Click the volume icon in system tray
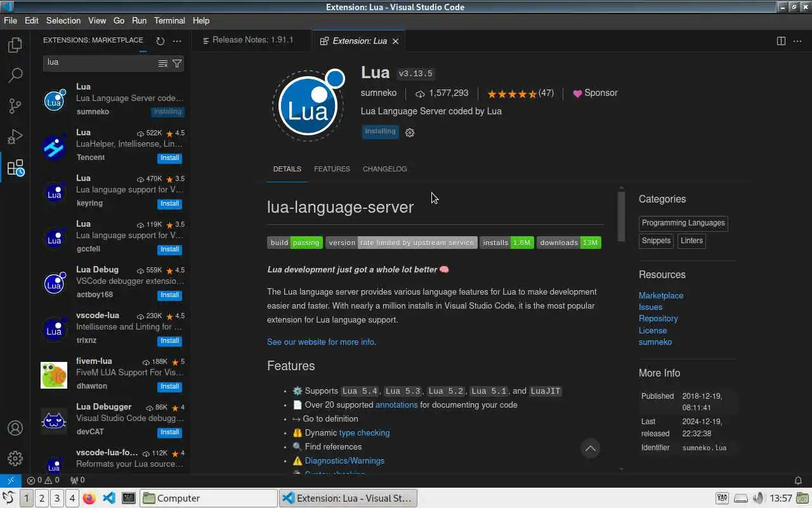The width and height of the screenshot is (812, 508). coord(759,498)
